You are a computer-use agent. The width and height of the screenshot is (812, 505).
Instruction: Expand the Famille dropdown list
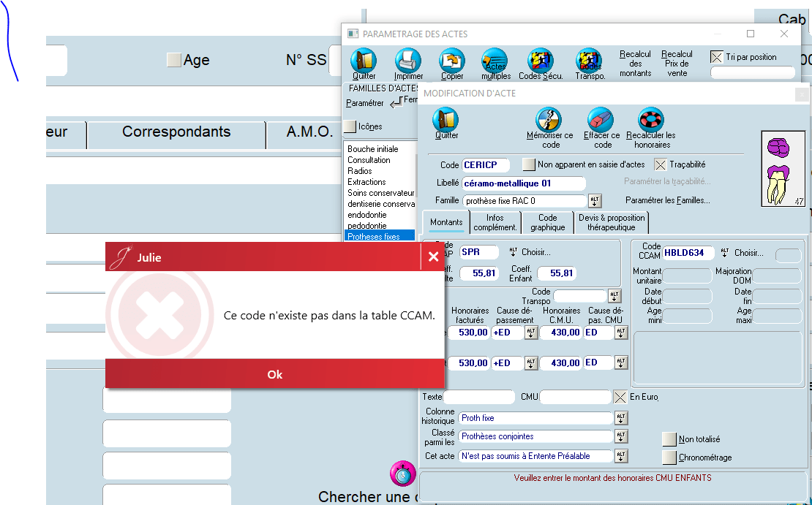[594, 201]
